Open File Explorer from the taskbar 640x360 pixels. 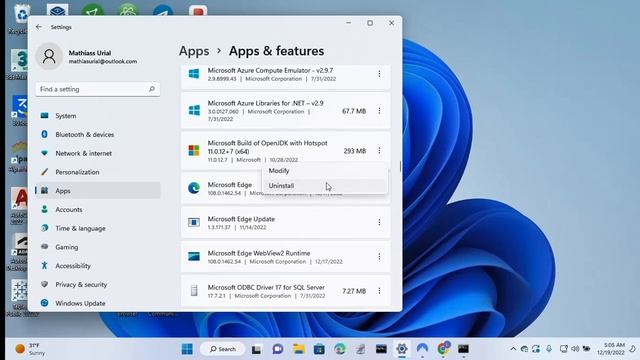coord(299,349)
